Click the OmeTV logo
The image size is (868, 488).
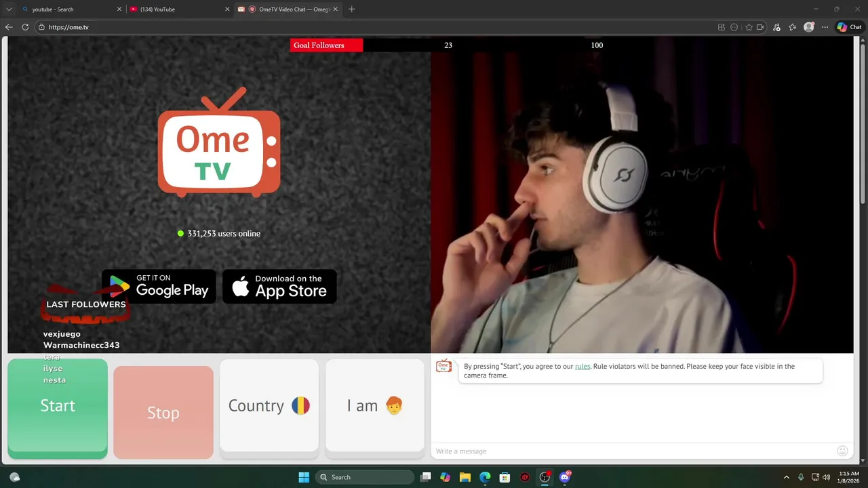click(219, 142)
